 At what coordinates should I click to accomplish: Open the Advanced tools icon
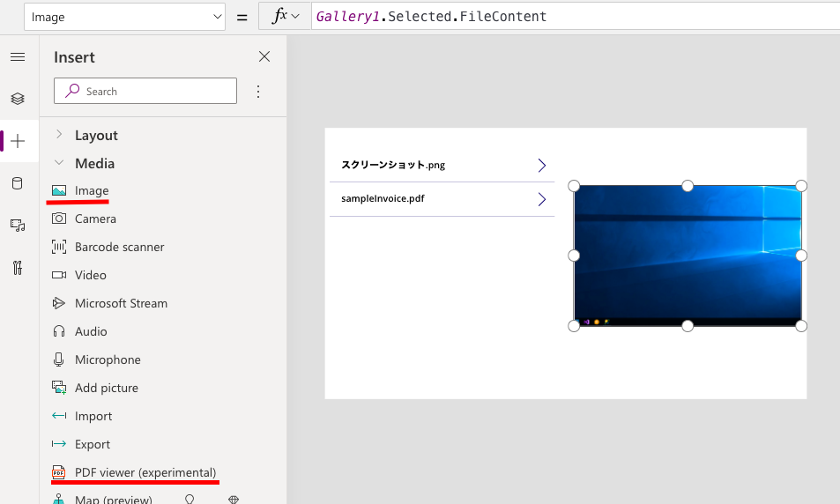[x=18, y=267]
